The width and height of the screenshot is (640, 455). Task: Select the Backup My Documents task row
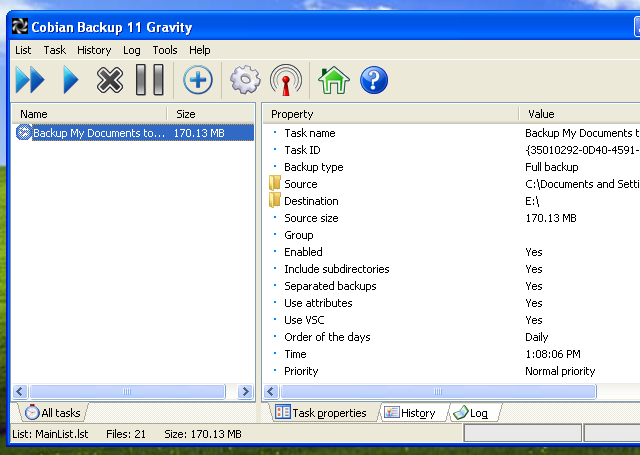click(x=133, y=133)
